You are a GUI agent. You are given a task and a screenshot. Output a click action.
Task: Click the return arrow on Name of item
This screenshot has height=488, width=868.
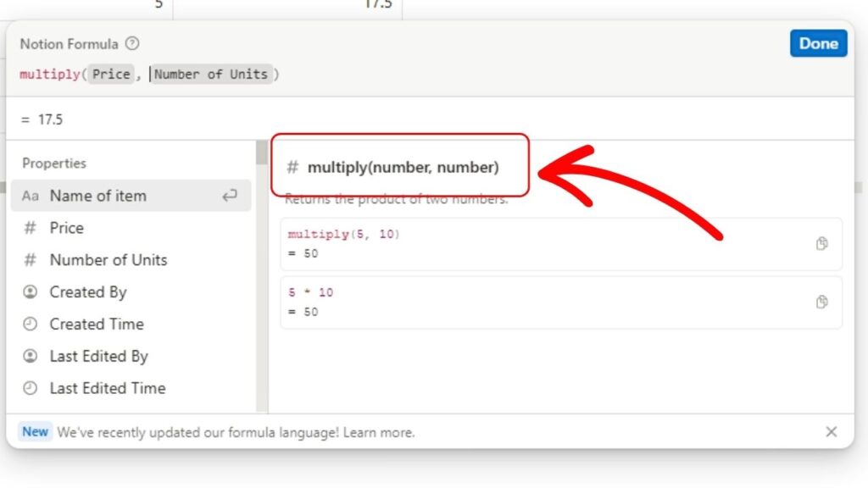(x=228, y=195)
